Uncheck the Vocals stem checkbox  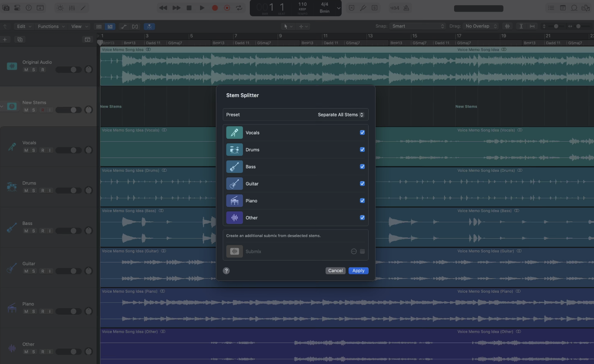click(362, 133)
